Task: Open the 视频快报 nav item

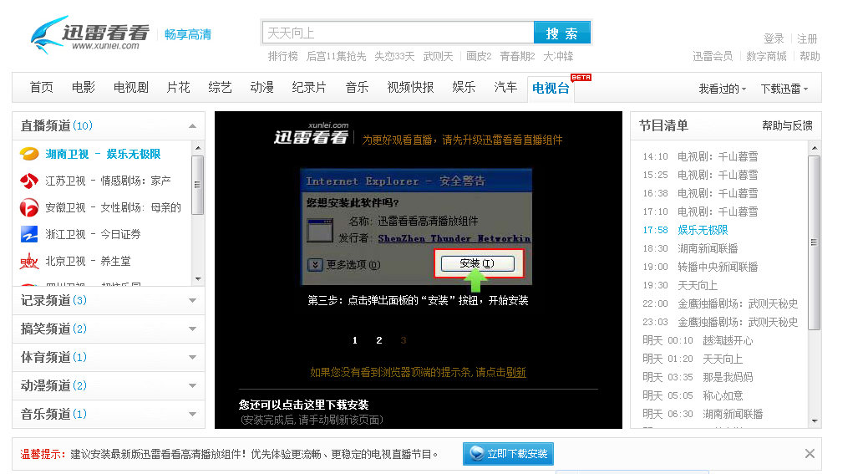Action: pyautogui.click(x=411, y=88)
